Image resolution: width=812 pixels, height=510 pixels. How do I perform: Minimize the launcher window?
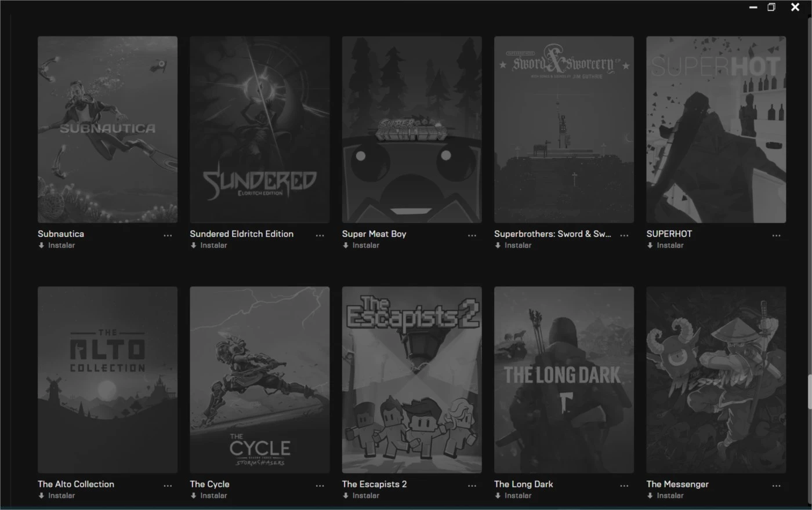pos(753,8)
